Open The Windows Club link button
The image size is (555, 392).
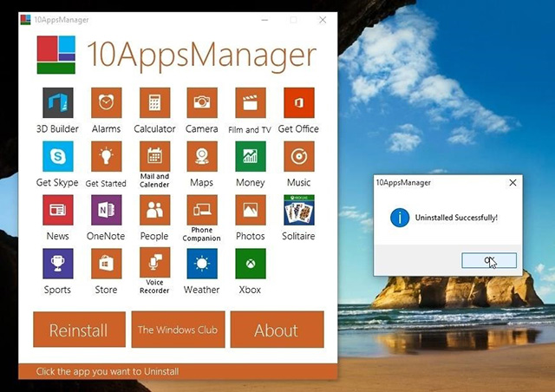[178, 330]
